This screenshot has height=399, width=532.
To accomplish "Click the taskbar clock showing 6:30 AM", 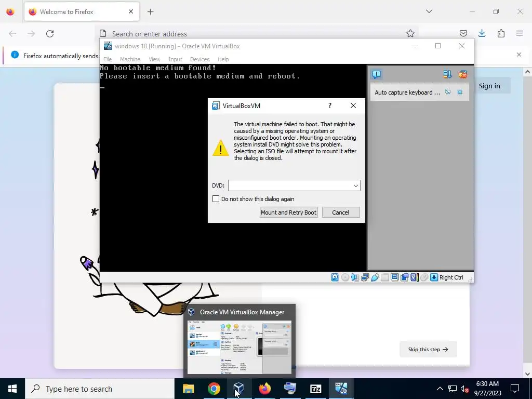I will coord(487,389).
